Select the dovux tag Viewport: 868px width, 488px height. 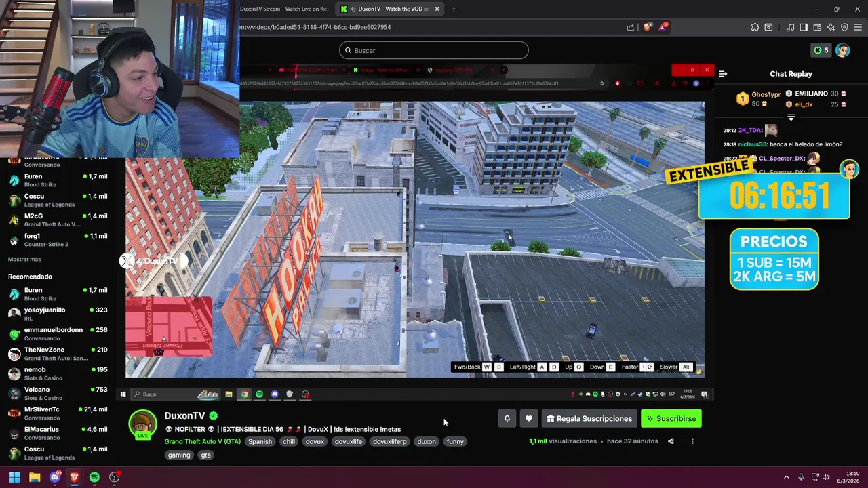(315, 441)
